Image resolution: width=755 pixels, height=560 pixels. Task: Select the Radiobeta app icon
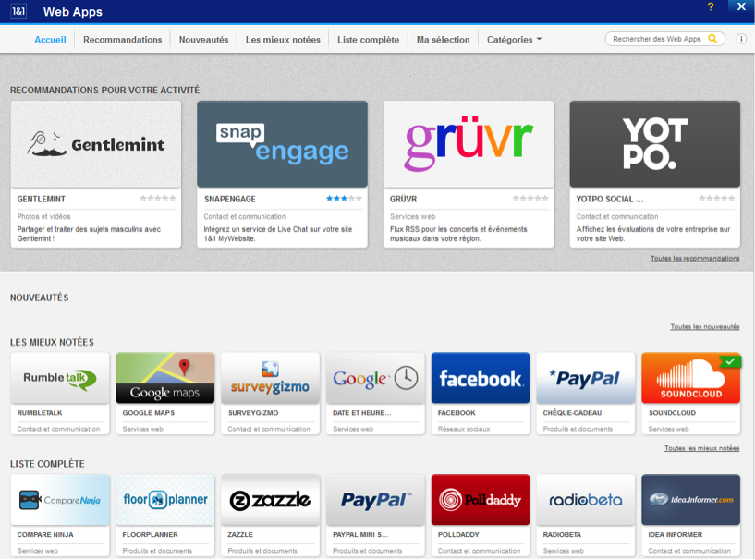coord(586,500)
